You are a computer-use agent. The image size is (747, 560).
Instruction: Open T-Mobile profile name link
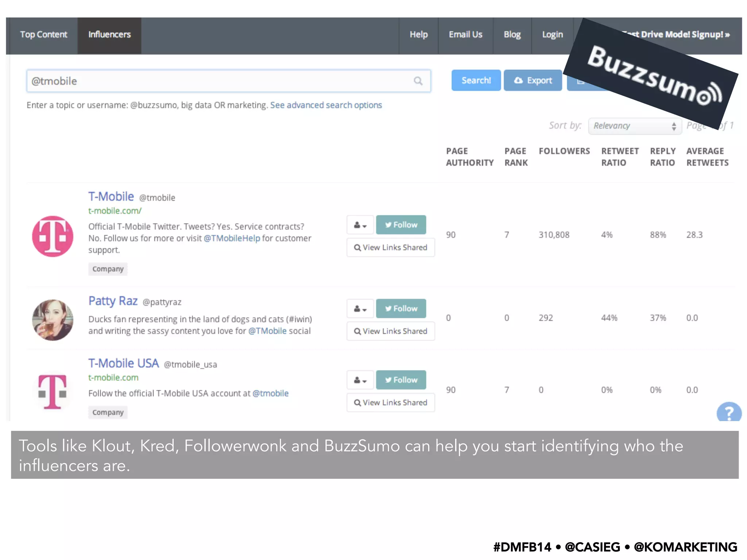[x=111, y=196]
